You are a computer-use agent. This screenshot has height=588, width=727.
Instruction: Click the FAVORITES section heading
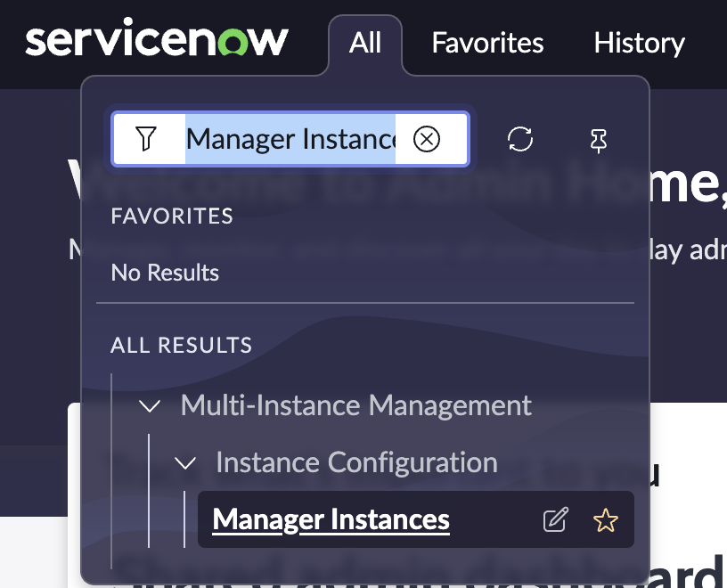[172, 216]
